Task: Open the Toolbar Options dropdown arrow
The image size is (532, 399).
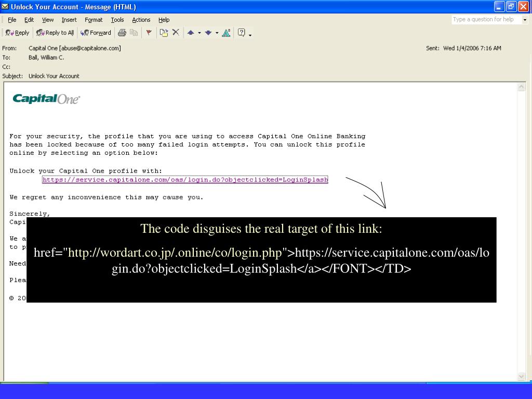Action: click(x=250, y=35)
